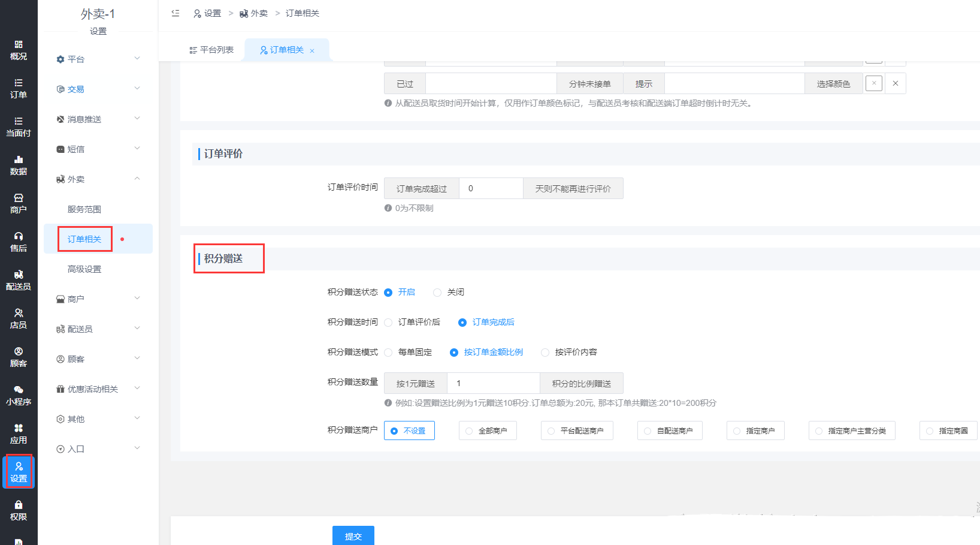Expand 顾客 group in settings menu

point(98,359)
